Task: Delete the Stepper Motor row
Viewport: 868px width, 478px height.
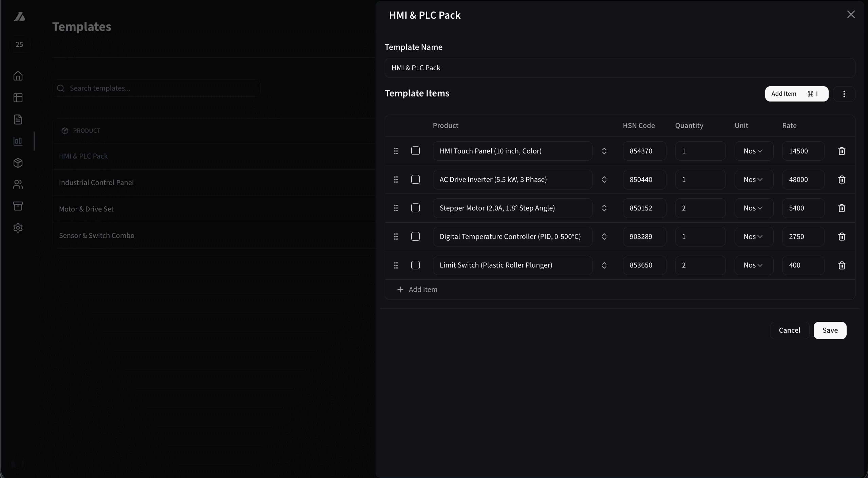Action: 842,208
